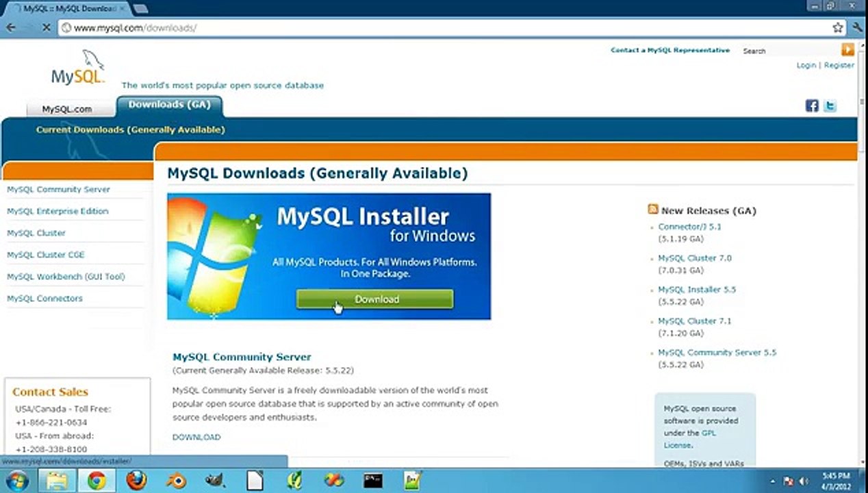
Task: Open MySQL Cluster 7.0 release link
Action: [695, 258]
